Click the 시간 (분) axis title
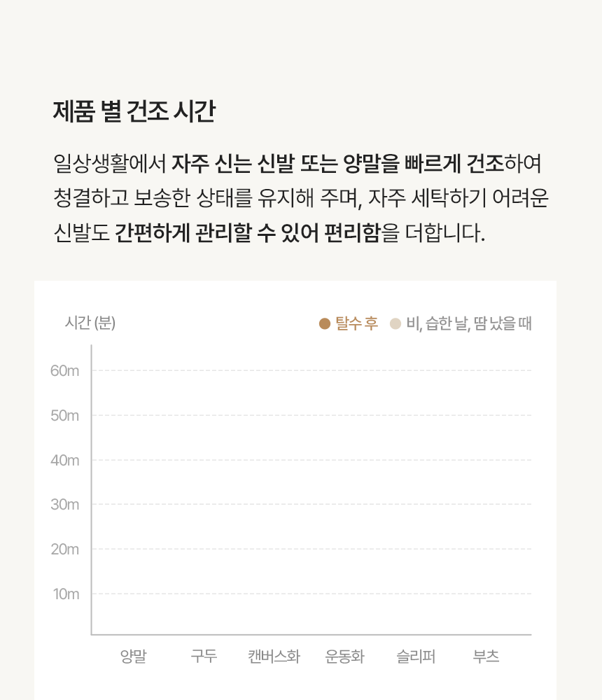 pyautogui.click(x=90, y=322)
